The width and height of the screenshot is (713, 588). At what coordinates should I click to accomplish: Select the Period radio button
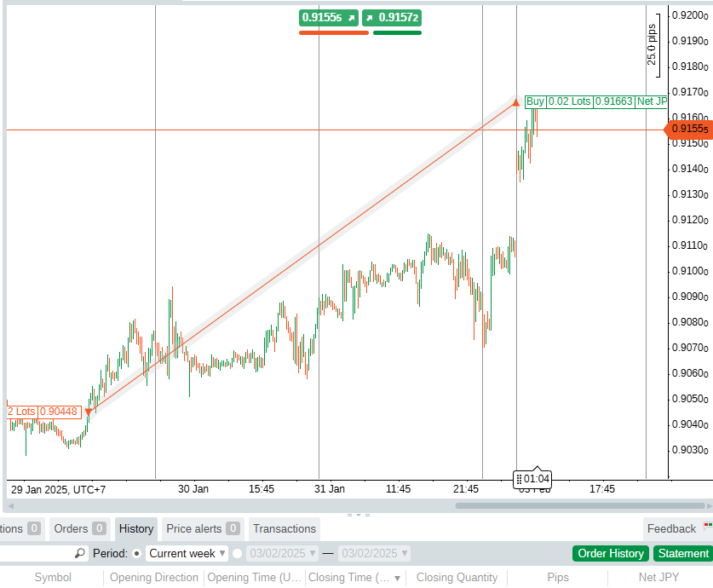(137, 553)
